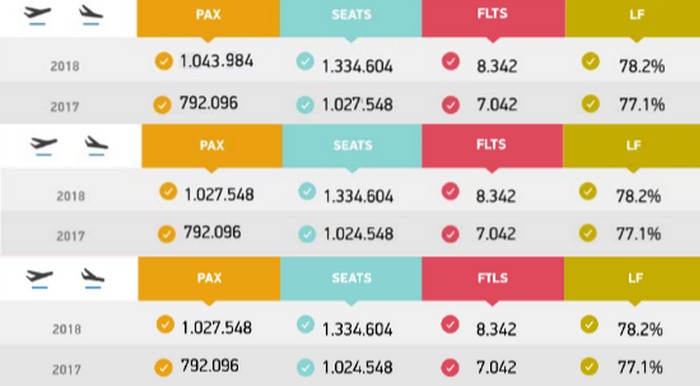Click red check icon beside 8.342 in top table
Image resolution: width=700 pixels, height=386 pixels.
coord(451,61)
